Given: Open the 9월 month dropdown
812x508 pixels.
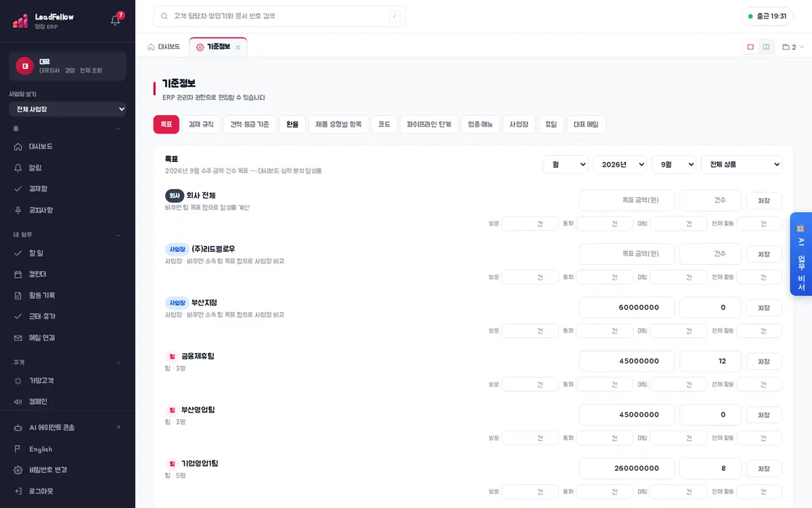Looking at the screenshot, I should (x=674, y=165).
